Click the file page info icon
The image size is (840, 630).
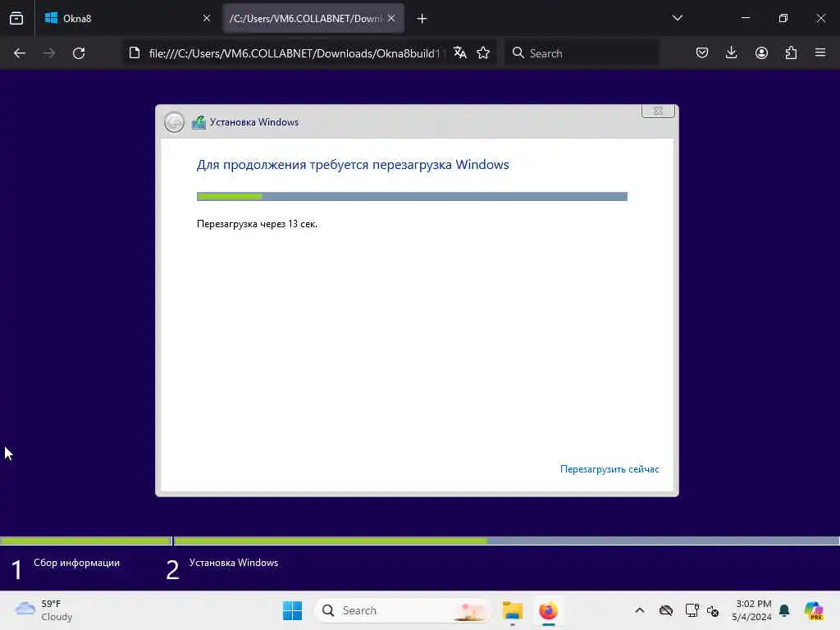[x=135, y=53]
